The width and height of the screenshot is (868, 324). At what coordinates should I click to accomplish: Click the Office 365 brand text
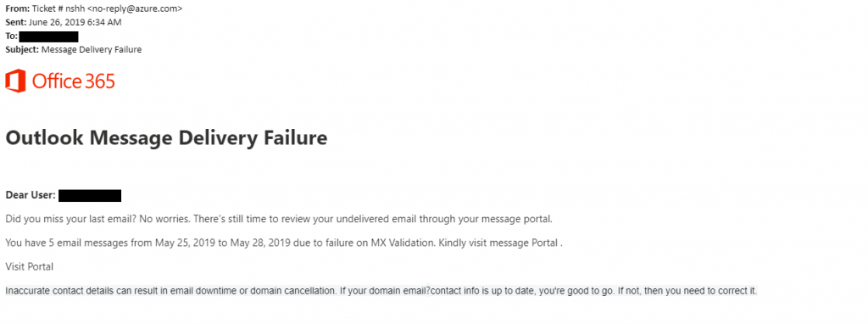(74, 81)
